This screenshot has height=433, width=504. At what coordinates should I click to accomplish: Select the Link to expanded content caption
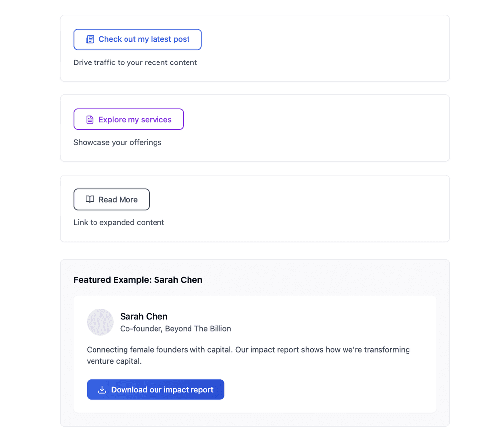coord(119,222)
